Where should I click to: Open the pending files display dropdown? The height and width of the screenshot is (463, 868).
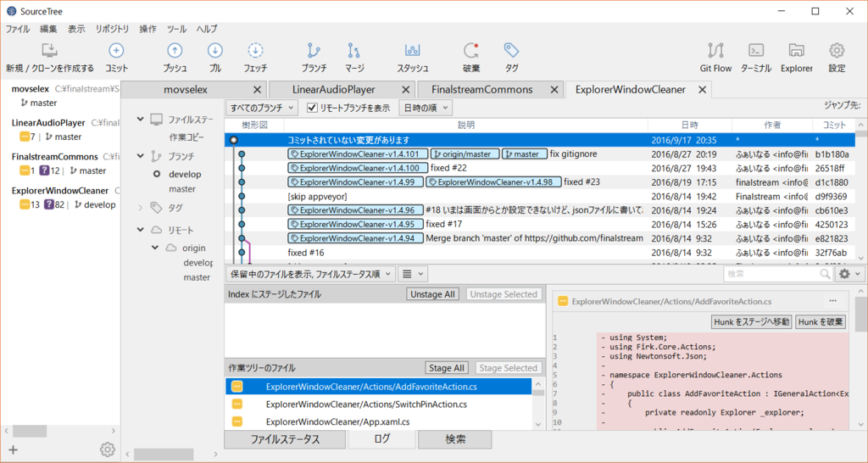(310, 274)
